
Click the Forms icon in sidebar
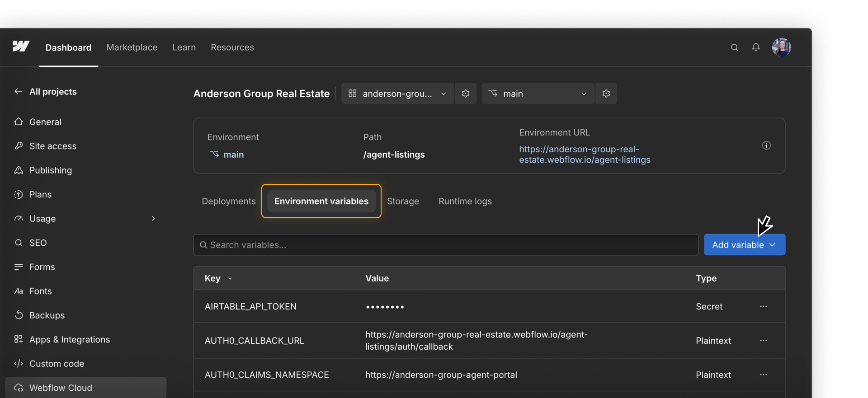click(19, 267)
